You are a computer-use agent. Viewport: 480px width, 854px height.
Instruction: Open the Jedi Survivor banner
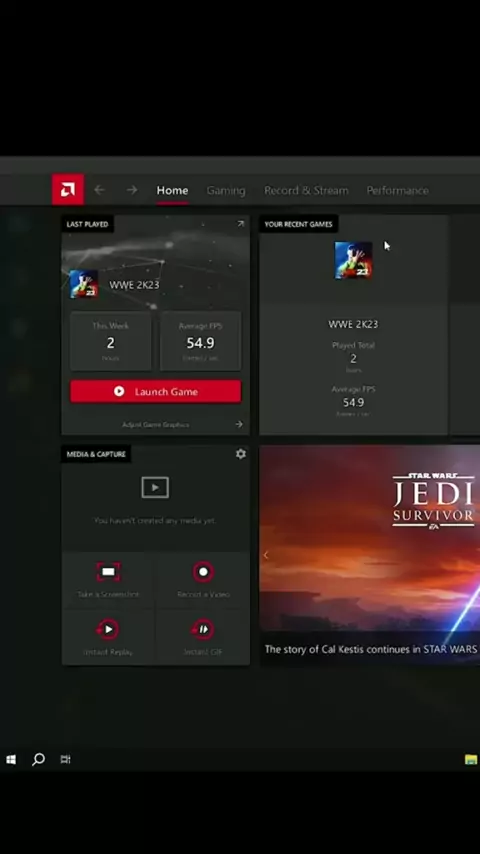(369, 554)
